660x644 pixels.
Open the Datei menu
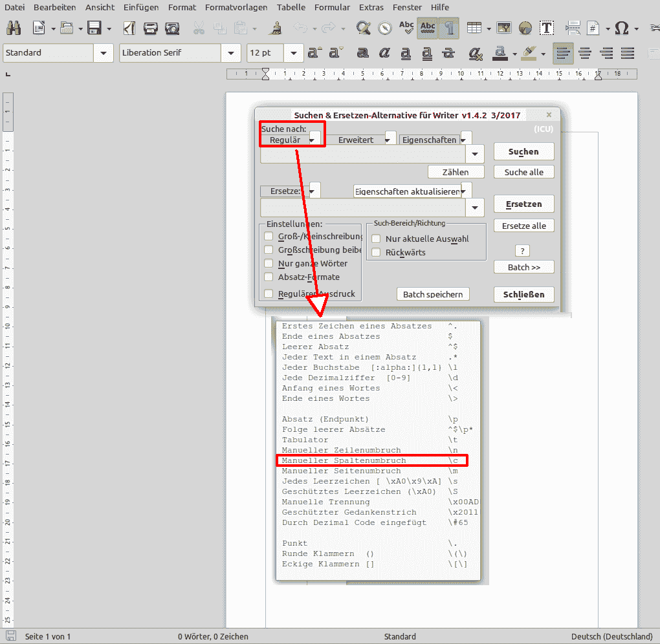tap(14, 7)
